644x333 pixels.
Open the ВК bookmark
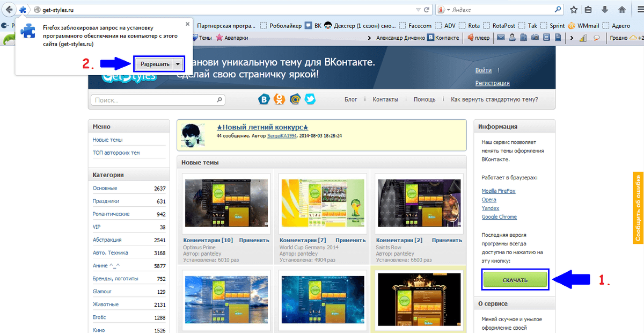[313, 25]
